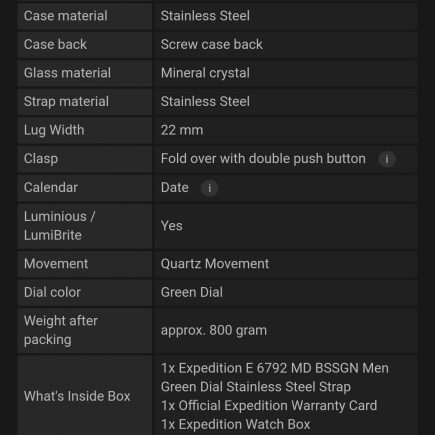
Task: Click Fold over with double push button text
Action: [263, 159]
